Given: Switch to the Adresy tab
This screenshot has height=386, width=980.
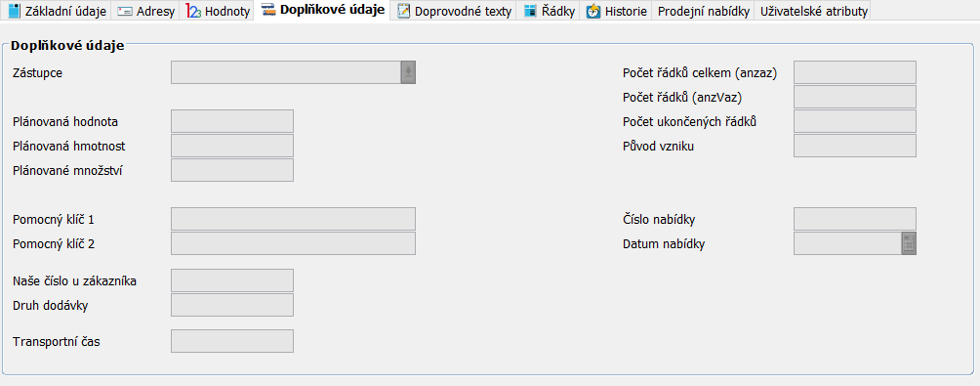Looking at the screenshot, I should [145, 12].
